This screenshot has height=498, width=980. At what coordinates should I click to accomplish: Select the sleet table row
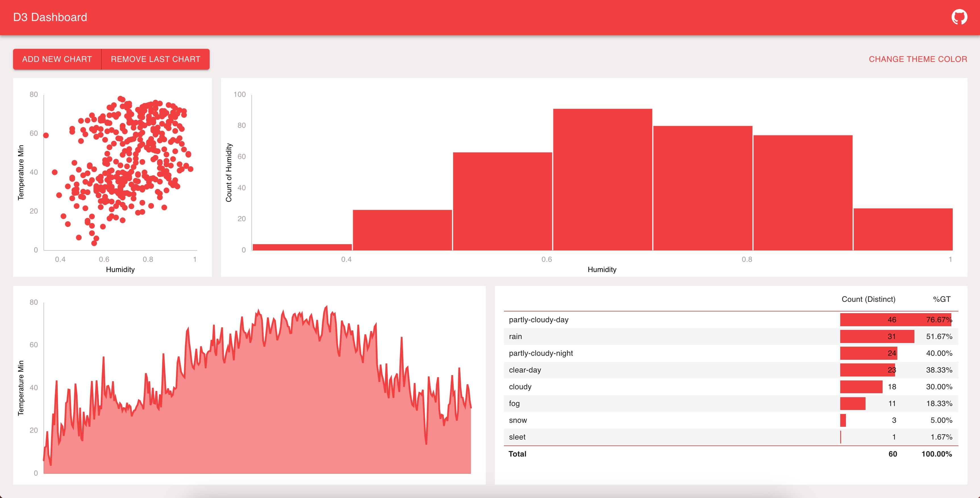(x=517, y=437)
